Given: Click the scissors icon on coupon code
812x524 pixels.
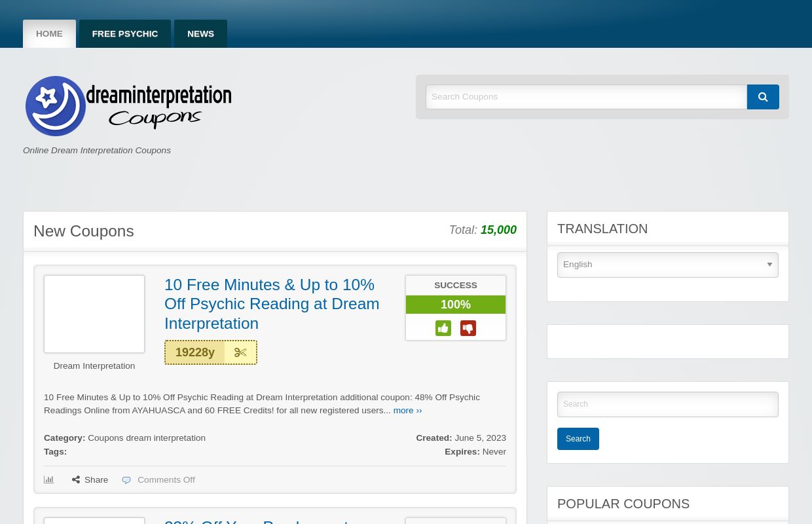Looking at the screenshot, I should click(240, 352).
